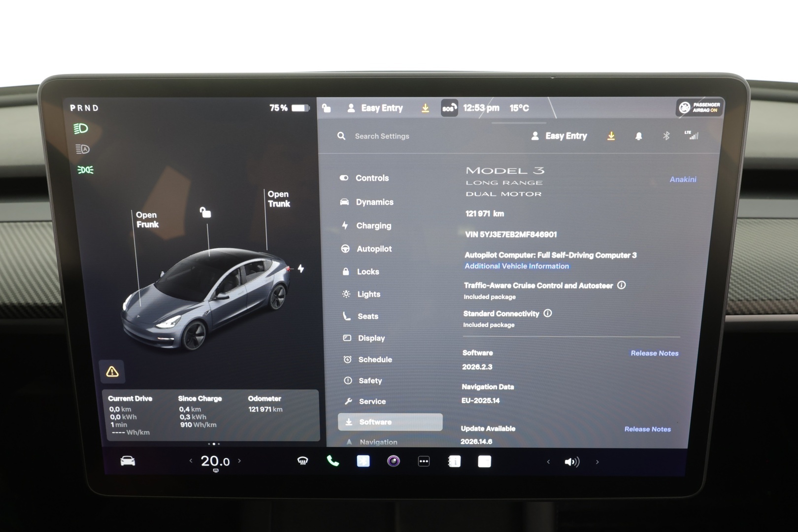The image size is (798, 532).
Task: Select the Software menu item
Action: (x=390, y=422)
